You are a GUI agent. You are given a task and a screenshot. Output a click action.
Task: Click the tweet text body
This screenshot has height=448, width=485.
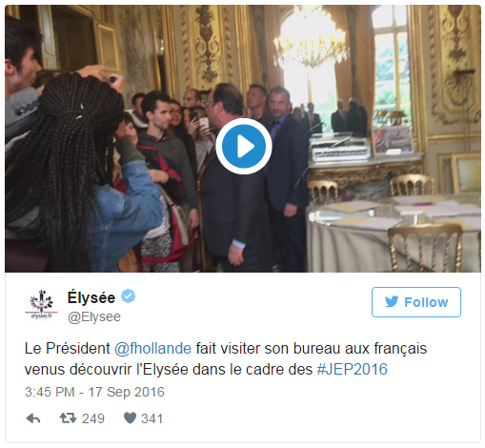[x=226, y=359]
